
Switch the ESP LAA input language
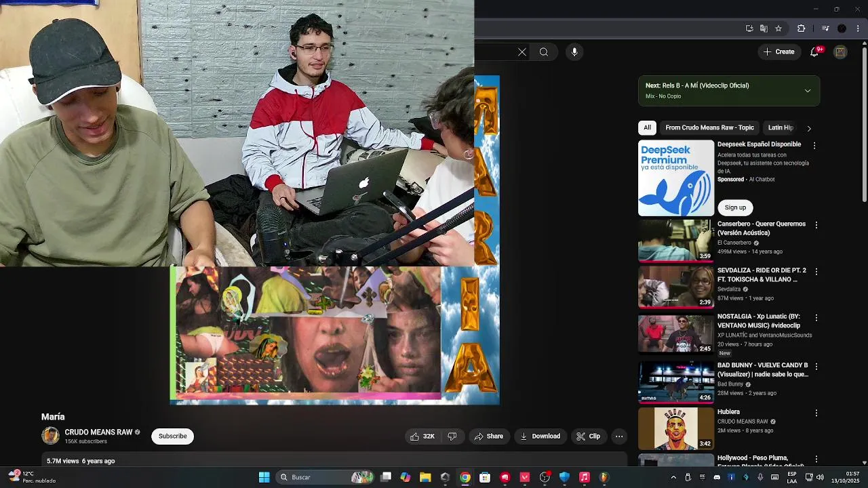coord(792,477)
